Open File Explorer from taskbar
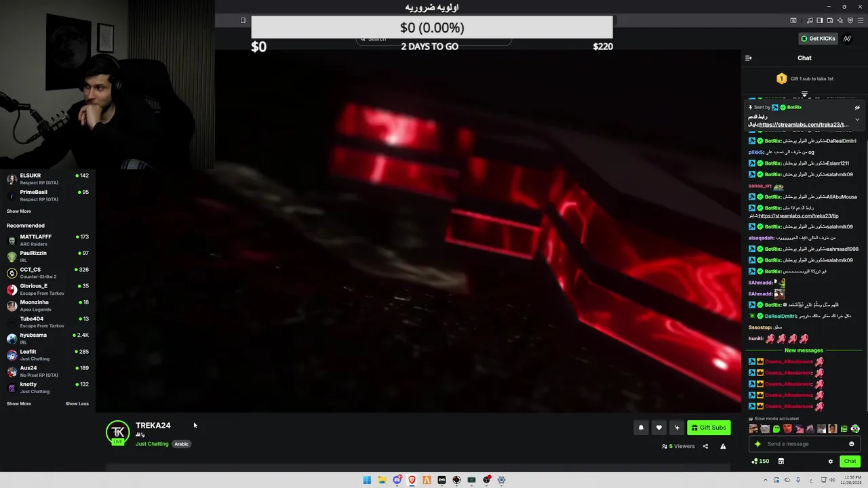The image size is (868, 488). (x=382, y=480)
